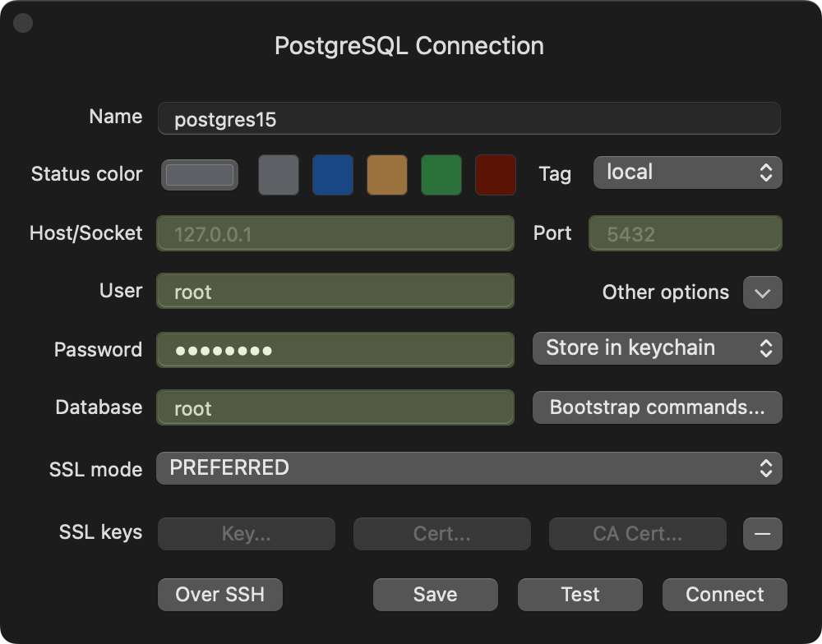Select the gray status color swatch

click(x=279, y=175)
